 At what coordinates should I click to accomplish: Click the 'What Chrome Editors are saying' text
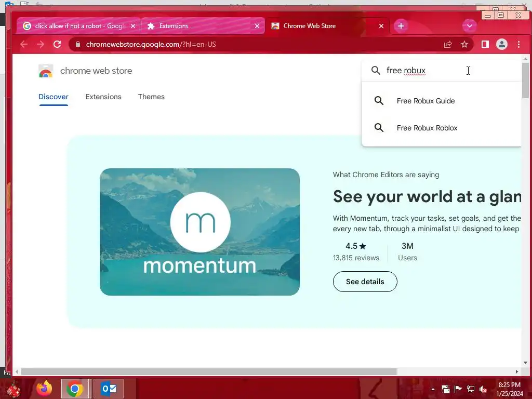pyautogui.click(x=386, y=175)
